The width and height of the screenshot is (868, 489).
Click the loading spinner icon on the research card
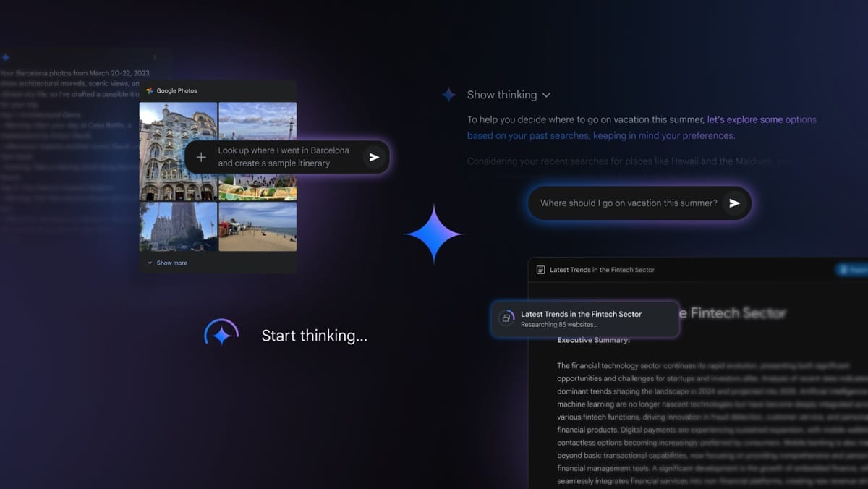506,319
